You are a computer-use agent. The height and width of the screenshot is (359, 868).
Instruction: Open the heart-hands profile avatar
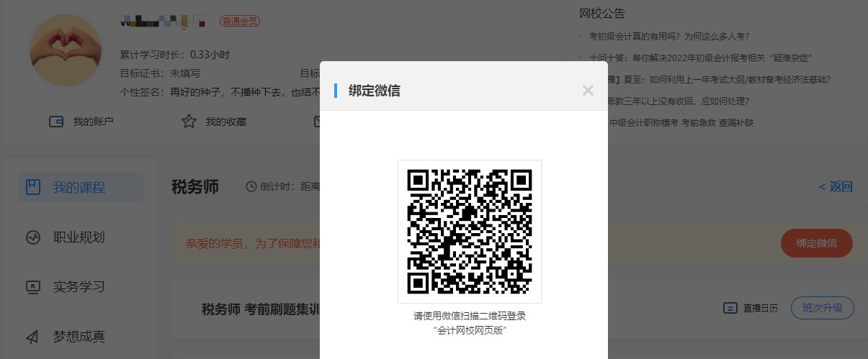[66, 50]
